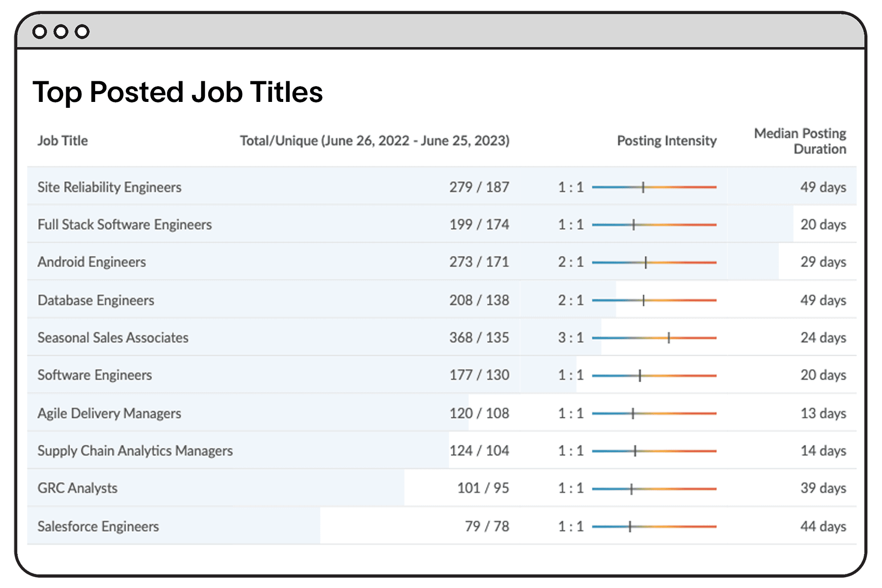
Task: Click the 101 / 95 total value
Action: [x=483, y=488]
